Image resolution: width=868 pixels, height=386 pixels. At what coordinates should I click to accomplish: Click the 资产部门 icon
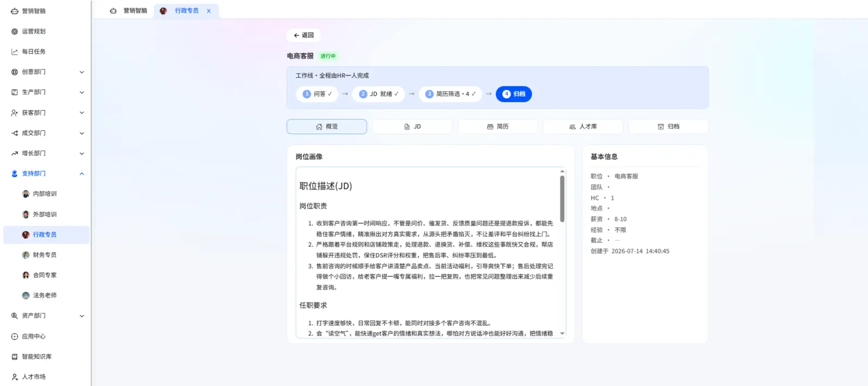click(x=15, y=316)
